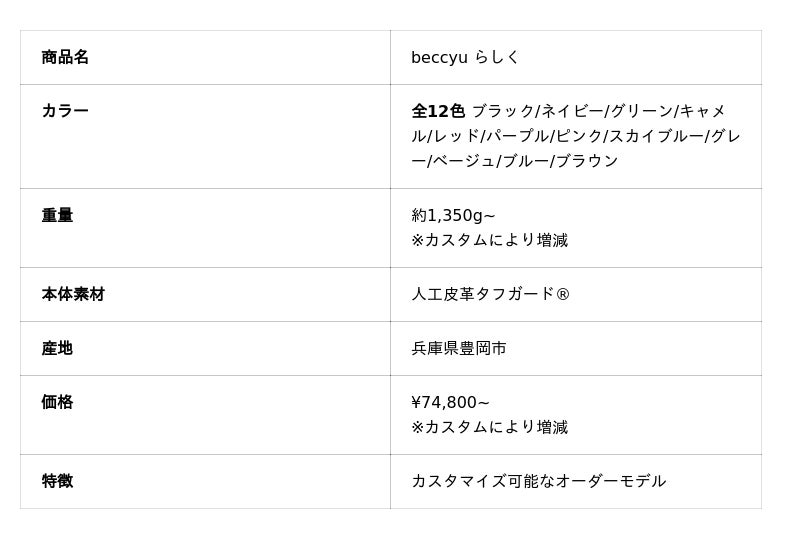Click the 重量 row label
This screenshot has height=539, width=800.
pyautogui.click(x=57, y=215)
